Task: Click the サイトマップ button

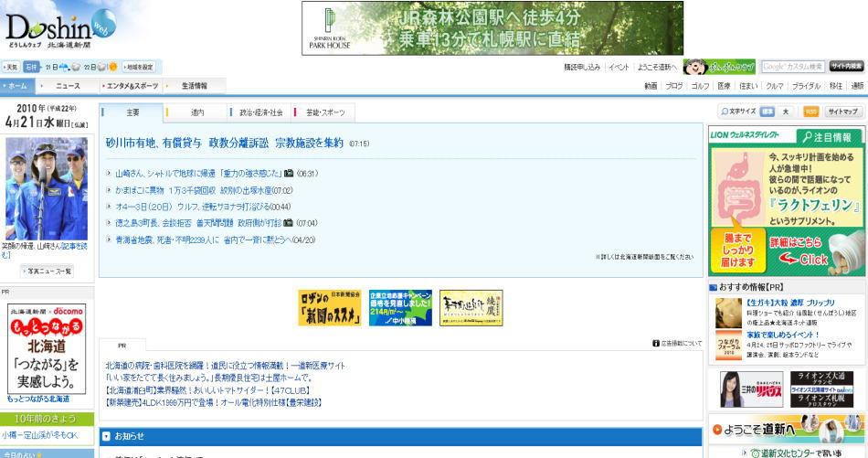Action: [x=842, y=112]
